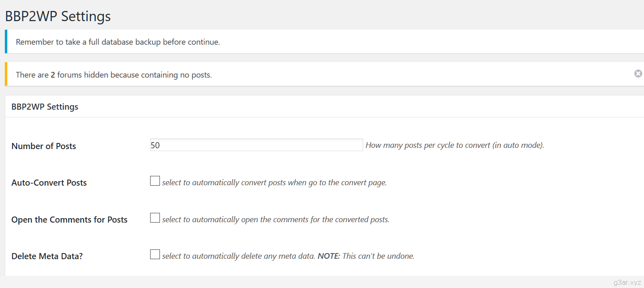This screenshot has height=288, width=644.
Task: Click the Number of Posts label
Action: [x=44, y=146]
